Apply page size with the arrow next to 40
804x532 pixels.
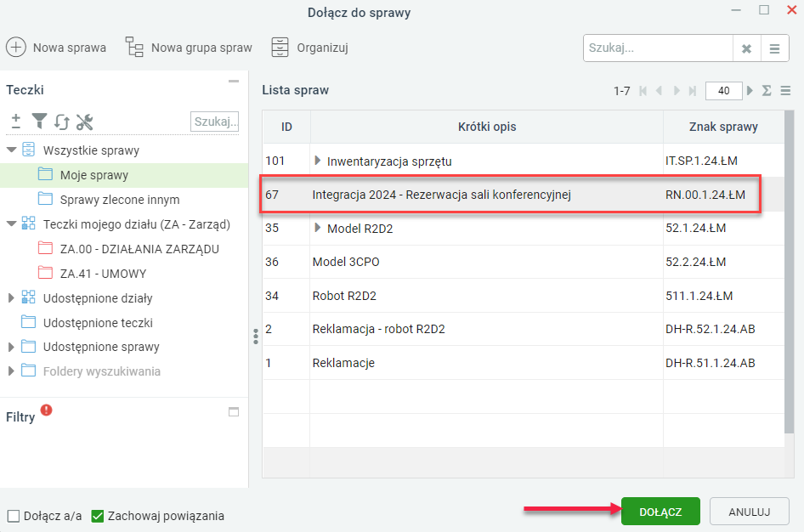750,91
